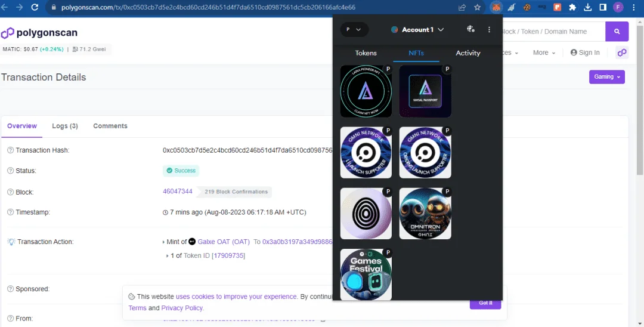Click the Sponsored help icon
Viewport: 644px width, 327px height.
tap(11, 289)
